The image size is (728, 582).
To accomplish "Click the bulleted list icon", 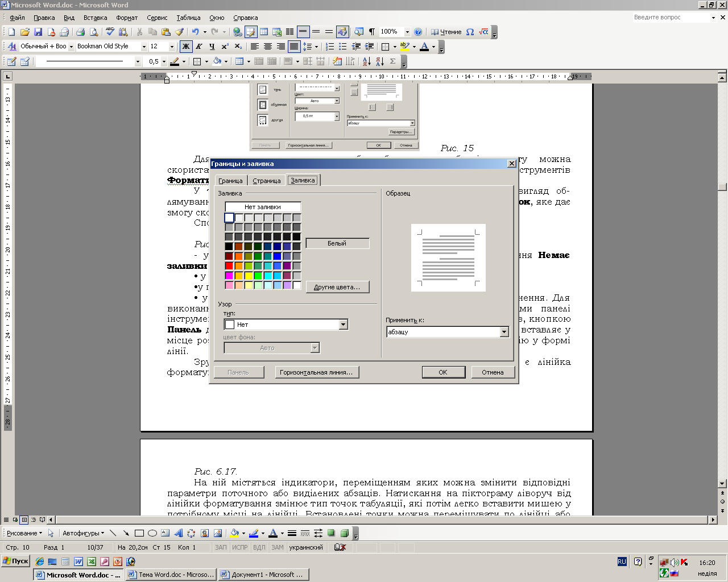I will (343, 47).
